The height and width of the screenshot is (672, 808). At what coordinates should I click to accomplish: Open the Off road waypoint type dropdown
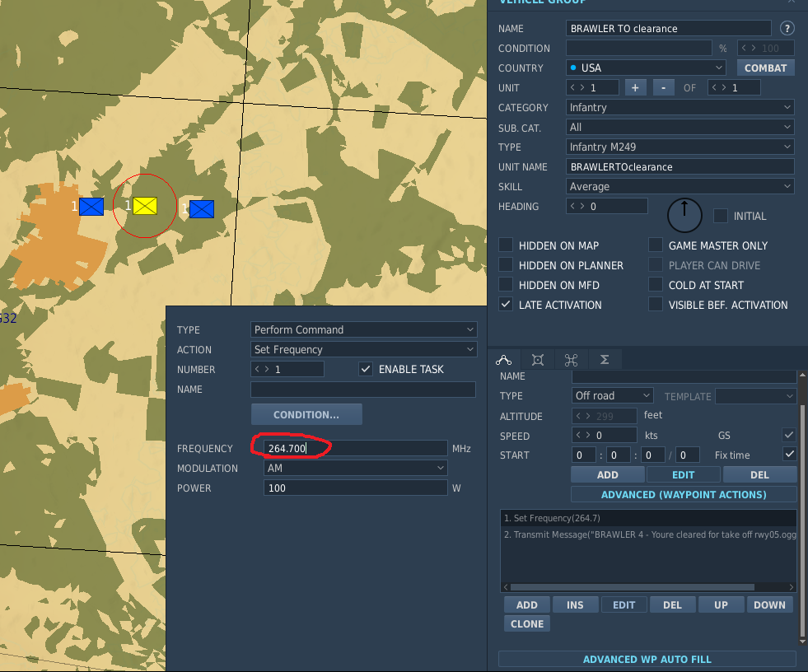612,395
